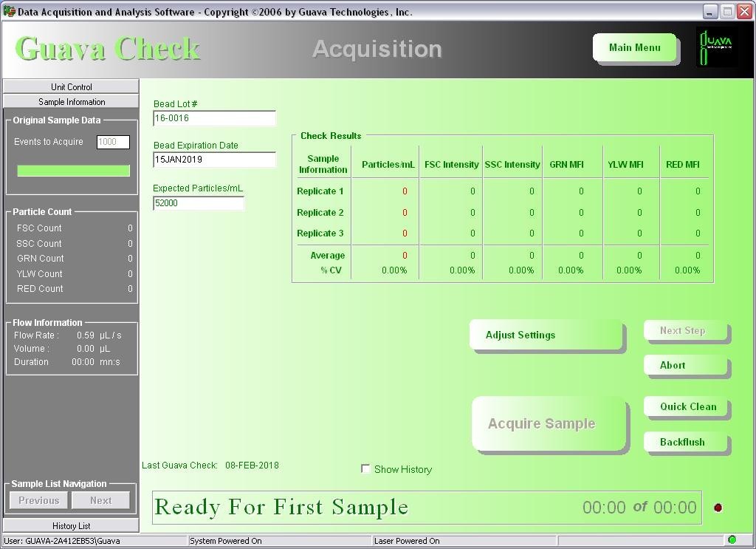Click the YLW Count label

click(40, 274)
